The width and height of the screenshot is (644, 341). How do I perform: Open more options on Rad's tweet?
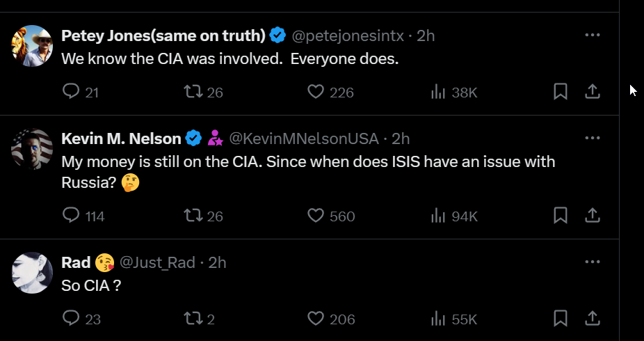click(x=592, y=262)
